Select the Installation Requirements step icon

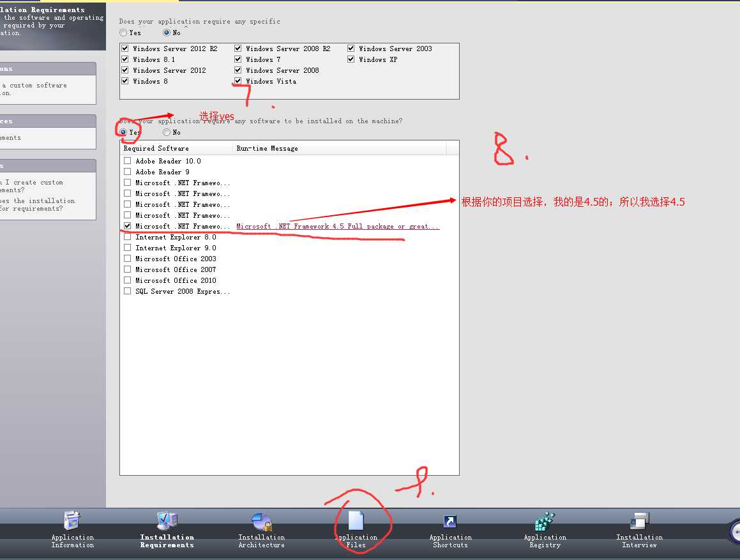click(x=167, y=520)
